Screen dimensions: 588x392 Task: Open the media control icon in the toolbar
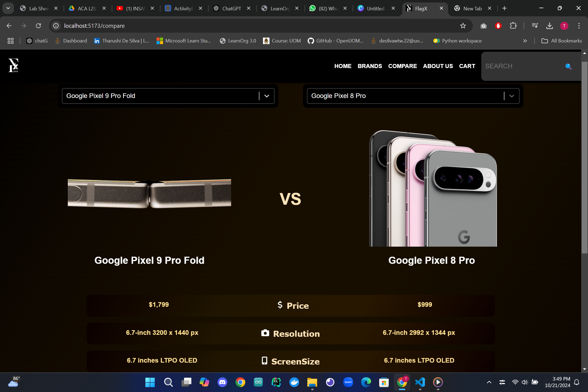click(x=535, y=26)
